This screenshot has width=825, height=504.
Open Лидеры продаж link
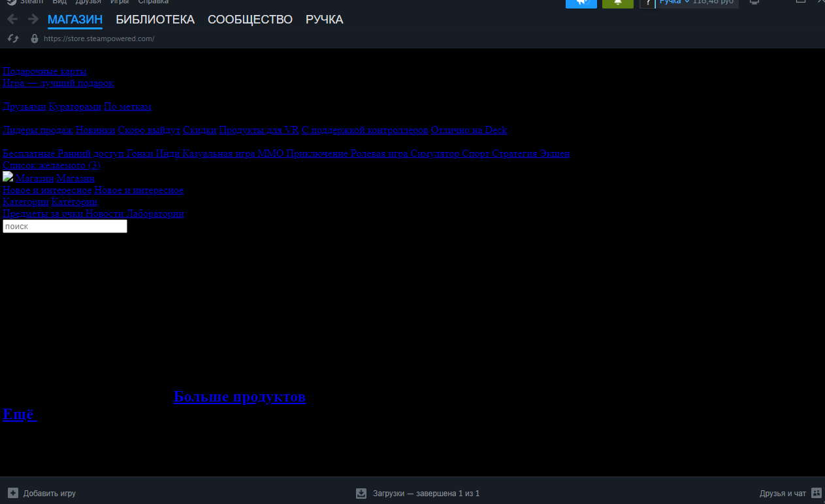(x=38, y=130)
